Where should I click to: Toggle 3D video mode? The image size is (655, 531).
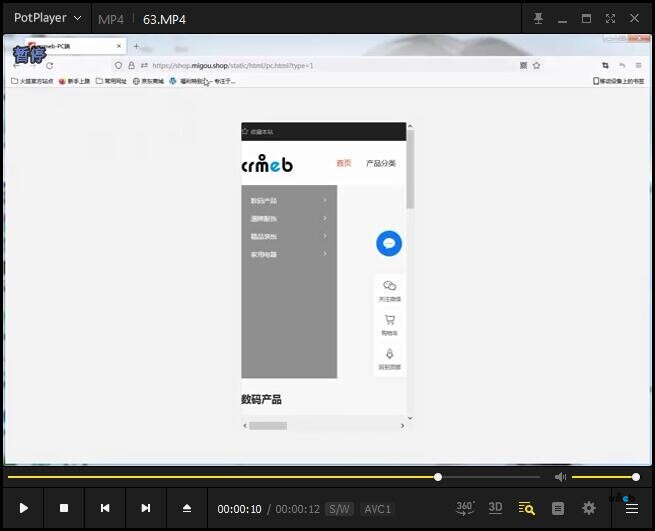coord(495,508)
